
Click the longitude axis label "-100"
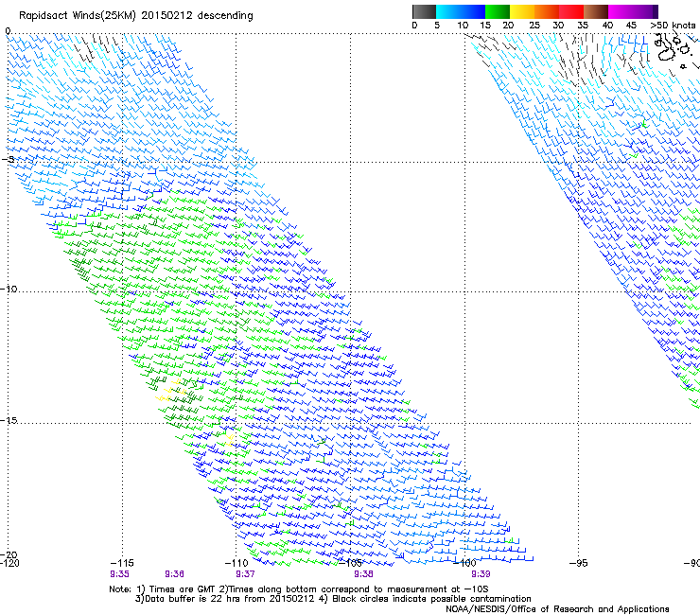click(x=464, y=563)
